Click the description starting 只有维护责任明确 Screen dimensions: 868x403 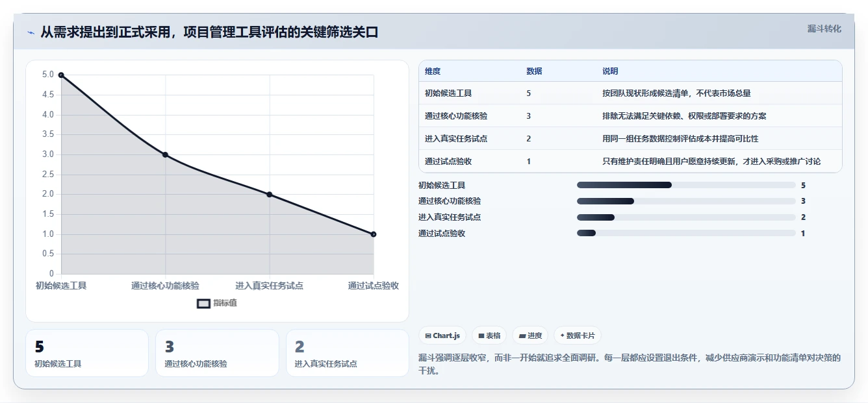(711, 162)
